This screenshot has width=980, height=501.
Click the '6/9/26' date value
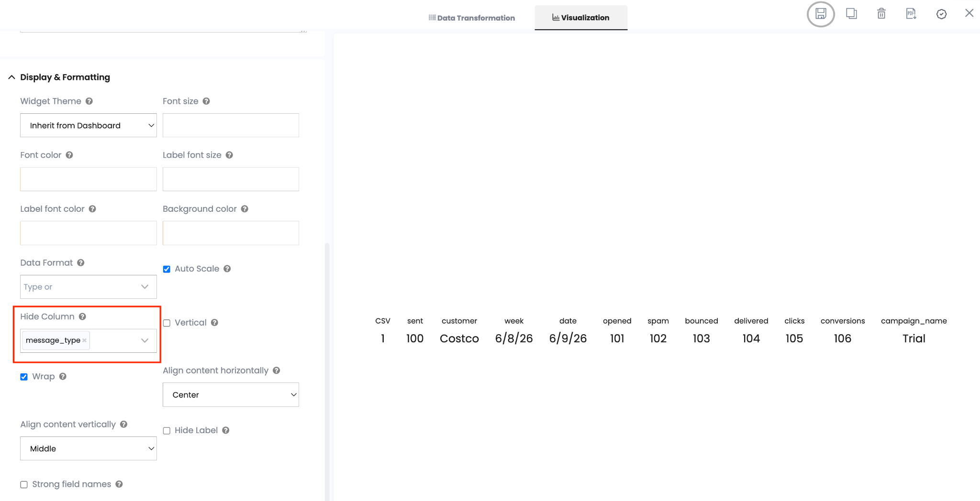click(x=568, y=338)
